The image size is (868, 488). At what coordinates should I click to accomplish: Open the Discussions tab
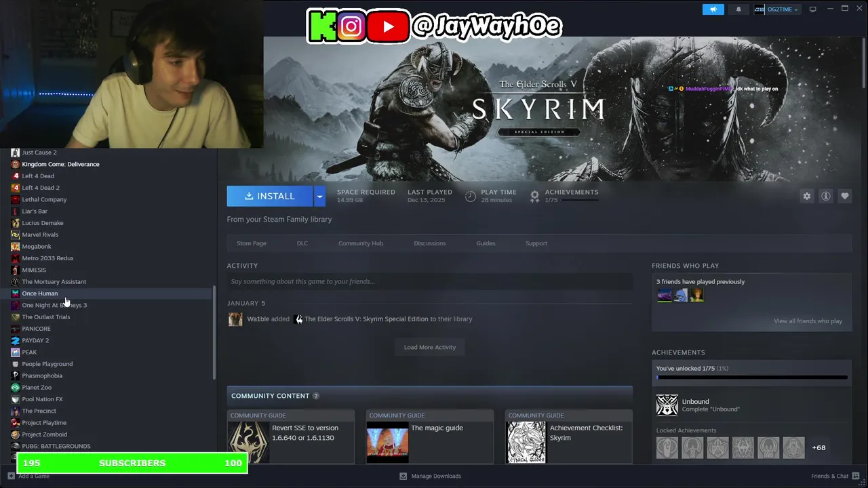[x=430, y=243]
